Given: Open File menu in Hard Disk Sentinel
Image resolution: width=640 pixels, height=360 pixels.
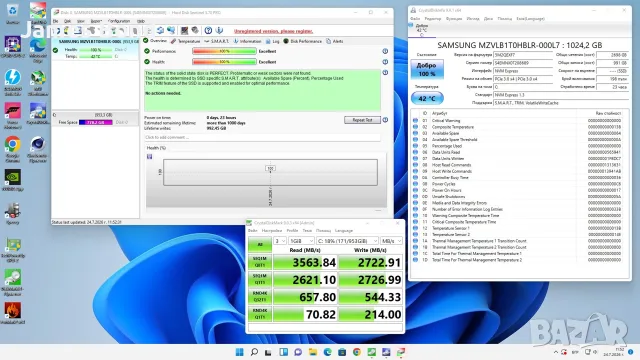Looking at the screenshot, I should pyautogui.click(x=56, y=21).
